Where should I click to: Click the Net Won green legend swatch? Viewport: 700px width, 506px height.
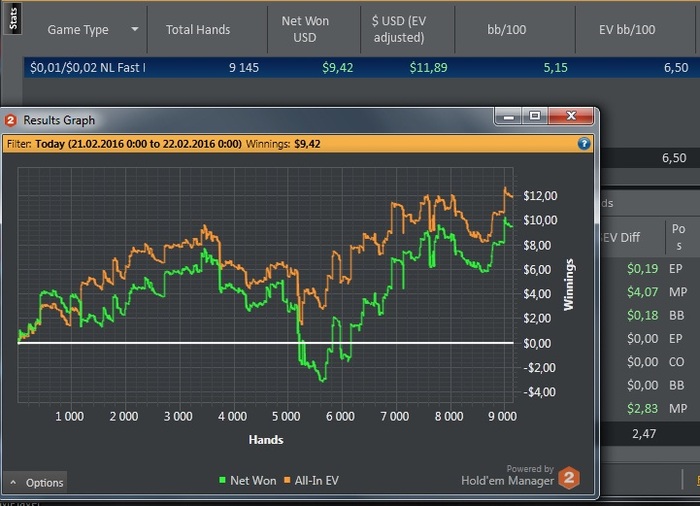point(222,480)
